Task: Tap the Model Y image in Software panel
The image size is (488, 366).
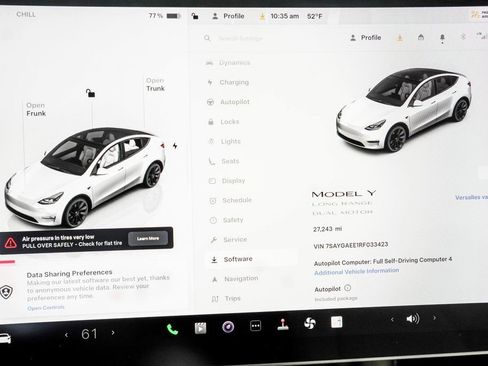Action: click(x=404, y=110)
